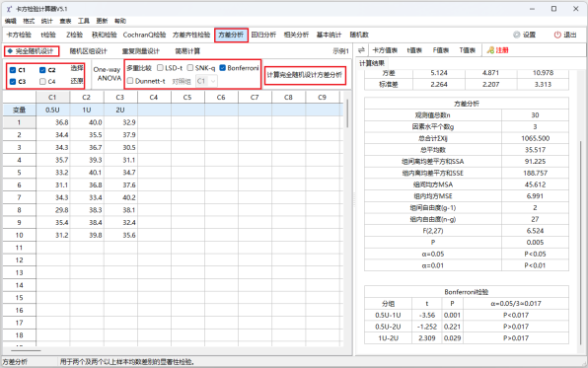Open the 查表 menu
Screen dimensions: 588x368
(x=65, y=21)
